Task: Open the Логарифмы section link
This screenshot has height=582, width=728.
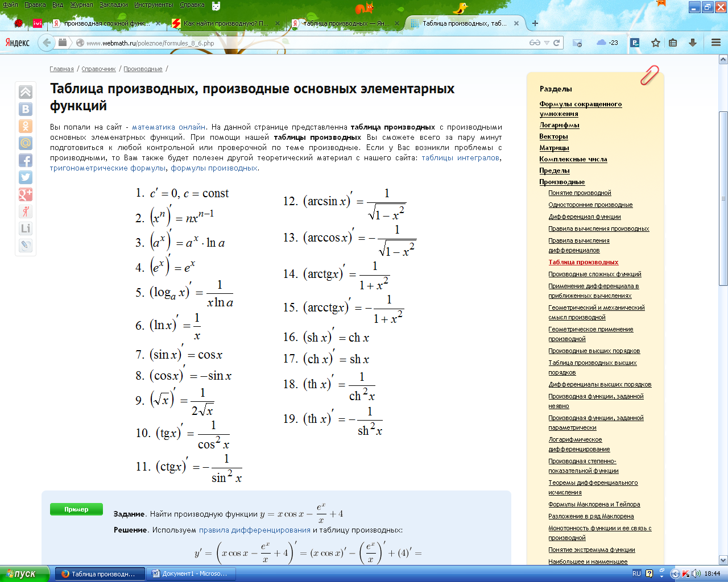Action: [x=559, y=125]
